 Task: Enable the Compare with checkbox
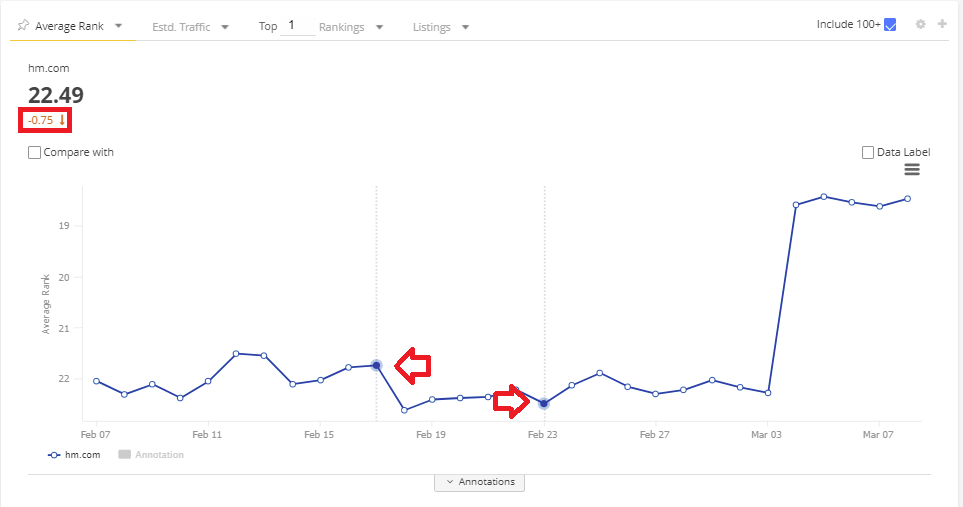pyautogui.click(x=35, y=153)
